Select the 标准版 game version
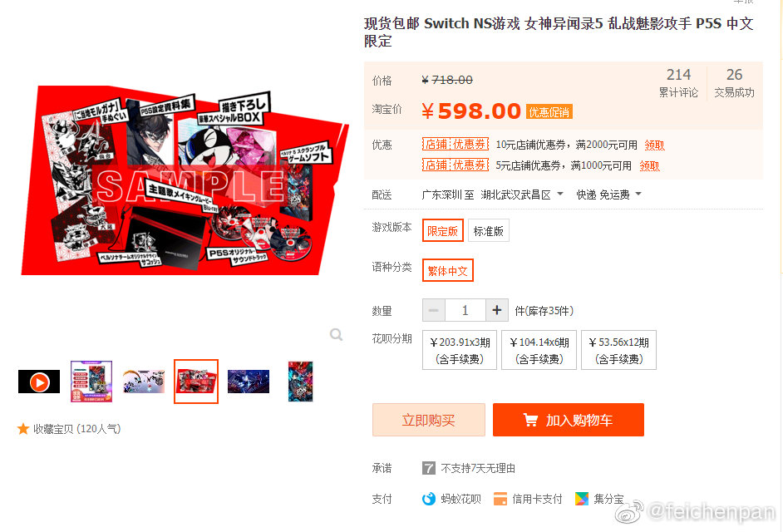This screenshot has height=532, width=783. [x=489, y=230]
